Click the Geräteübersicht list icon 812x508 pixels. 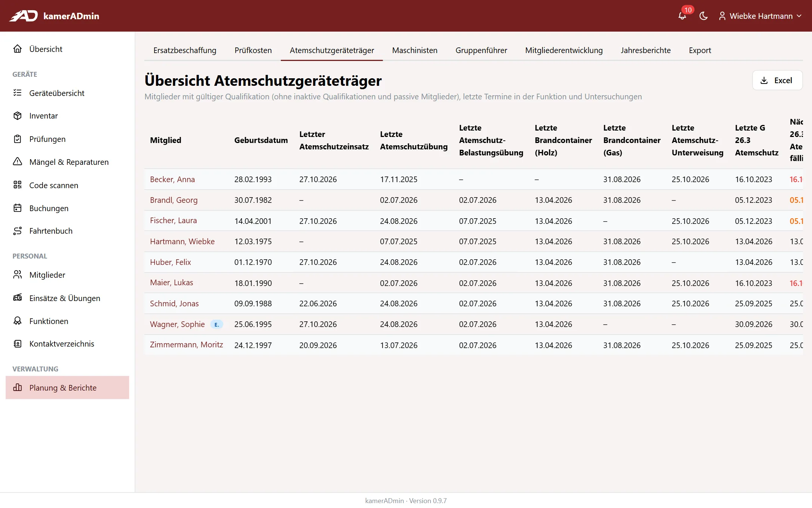(18, 93)
